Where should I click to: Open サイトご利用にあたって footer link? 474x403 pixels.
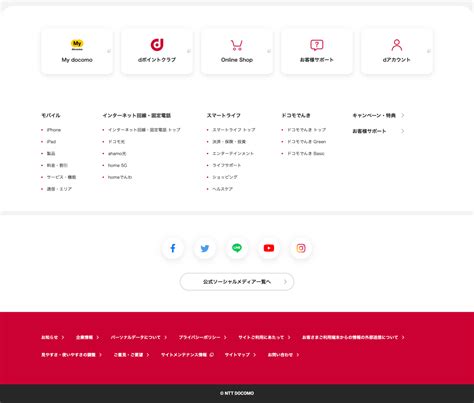[x=261, y=337]
